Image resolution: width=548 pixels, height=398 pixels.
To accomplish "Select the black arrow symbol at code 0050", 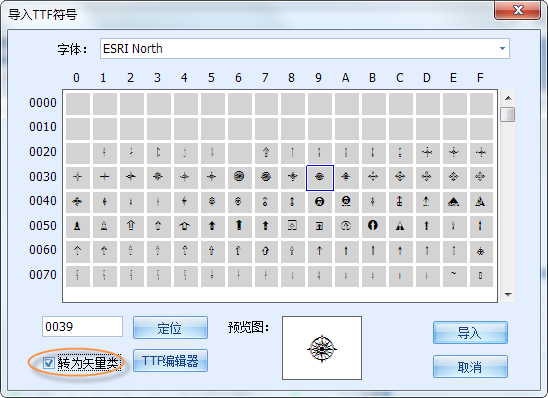I will click(78, 226).
